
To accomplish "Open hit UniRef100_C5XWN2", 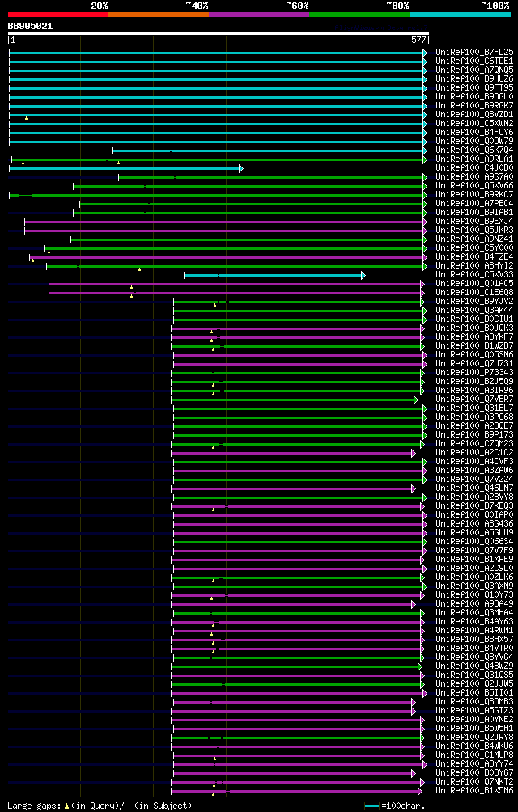I will (474, 123).
